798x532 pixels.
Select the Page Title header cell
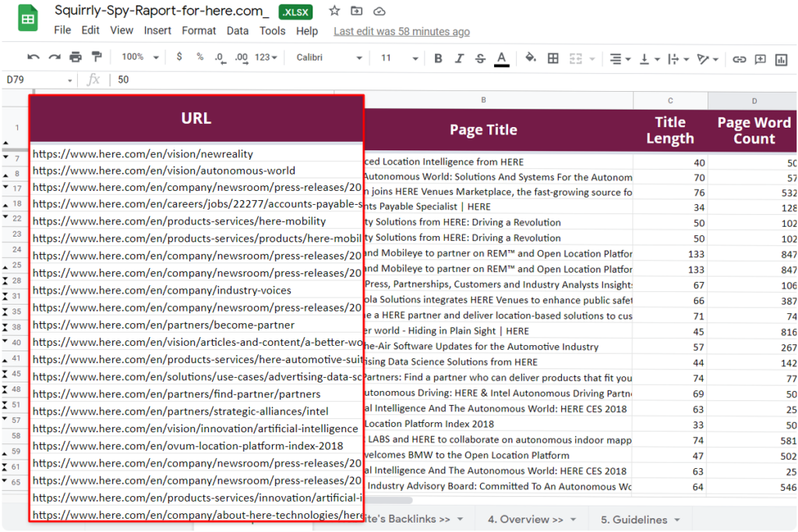483,130
